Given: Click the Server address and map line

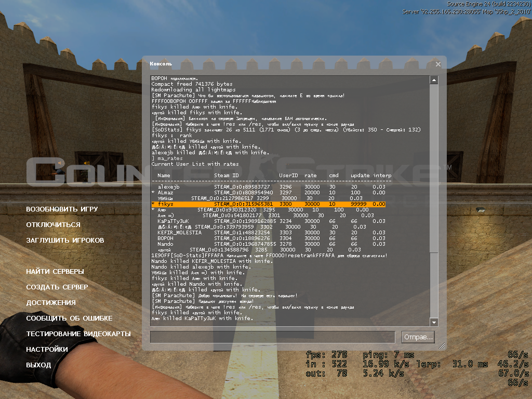Looking at the screenshot, I should coord(467,11).
